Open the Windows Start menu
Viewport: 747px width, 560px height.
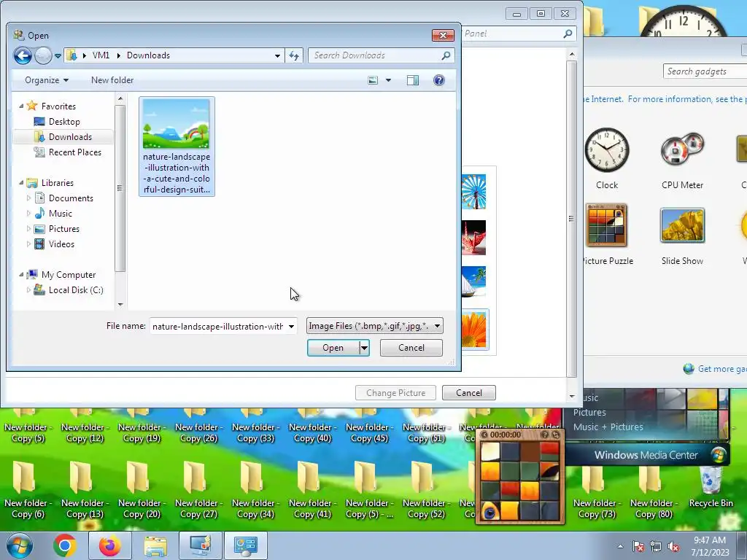tap(18, 545)
